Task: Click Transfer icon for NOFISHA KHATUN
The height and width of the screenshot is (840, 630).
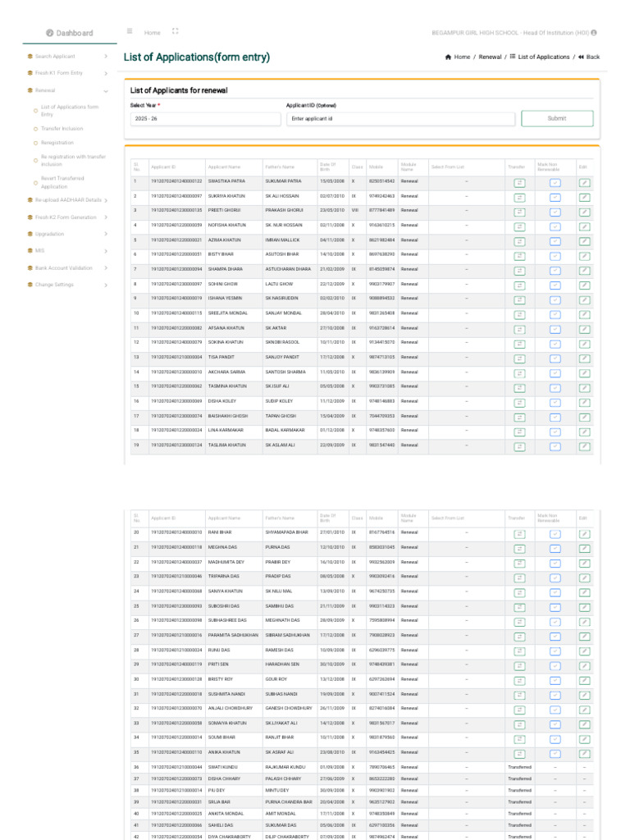Action: click(519, 226)
